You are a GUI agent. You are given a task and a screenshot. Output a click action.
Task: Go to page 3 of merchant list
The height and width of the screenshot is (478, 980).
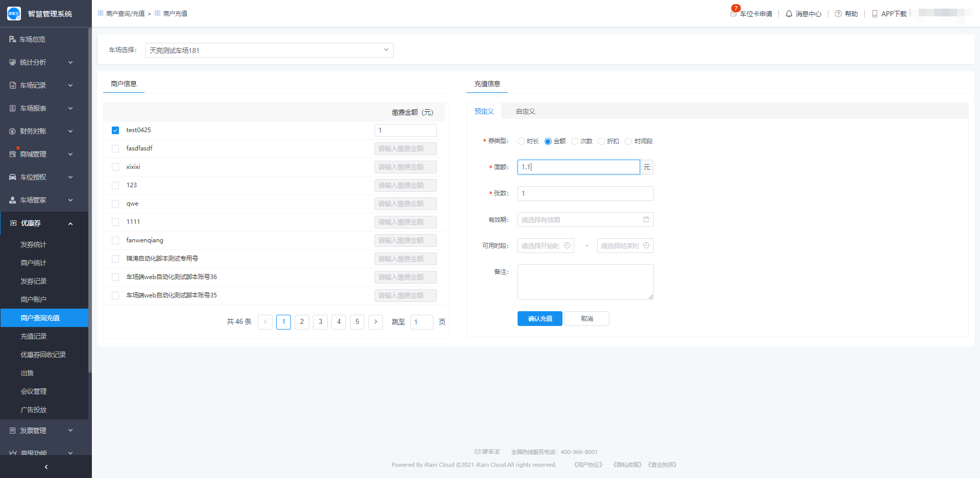[x=320, y=322]
